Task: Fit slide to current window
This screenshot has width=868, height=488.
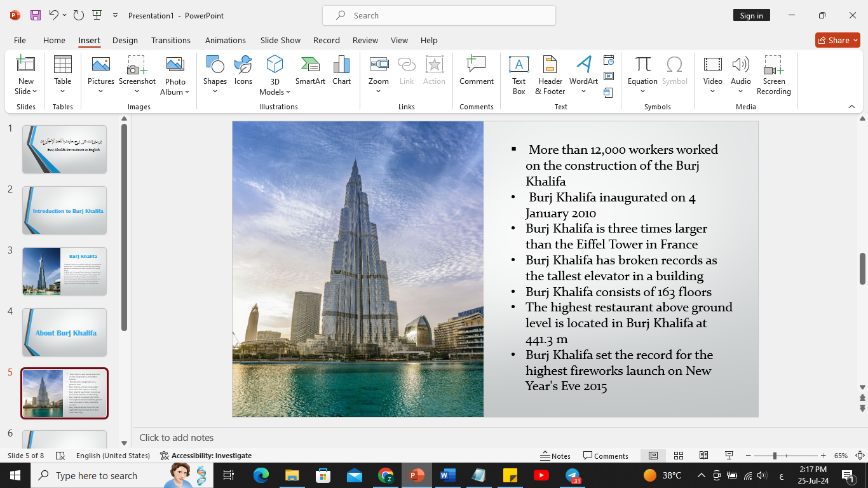Action: tap(860, 456)
